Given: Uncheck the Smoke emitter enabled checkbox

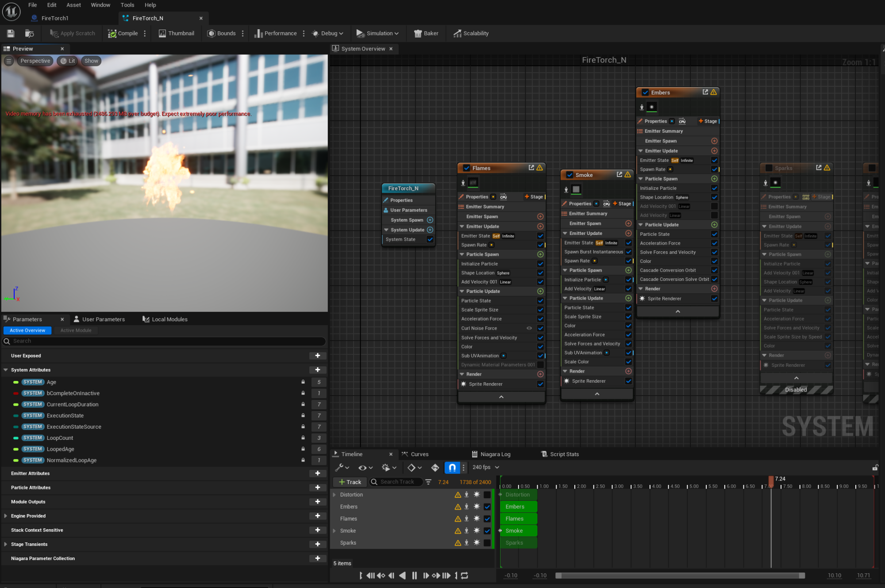Looking at the screenshot, I should (569, 175).
